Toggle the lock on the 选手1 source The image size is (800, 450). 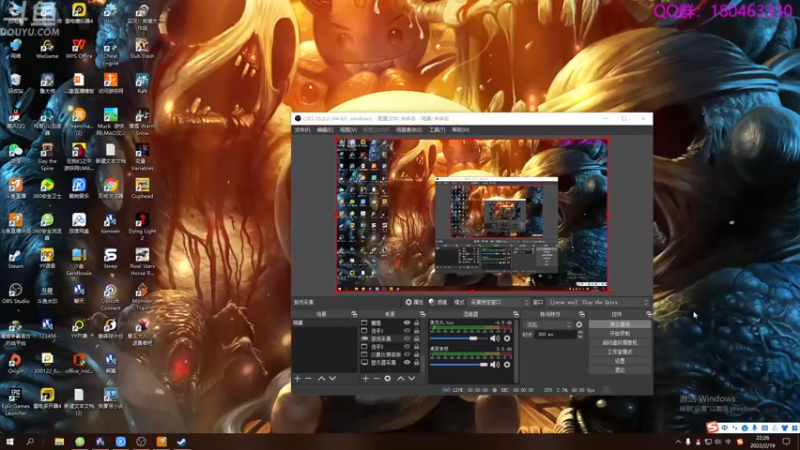[416, 331]
